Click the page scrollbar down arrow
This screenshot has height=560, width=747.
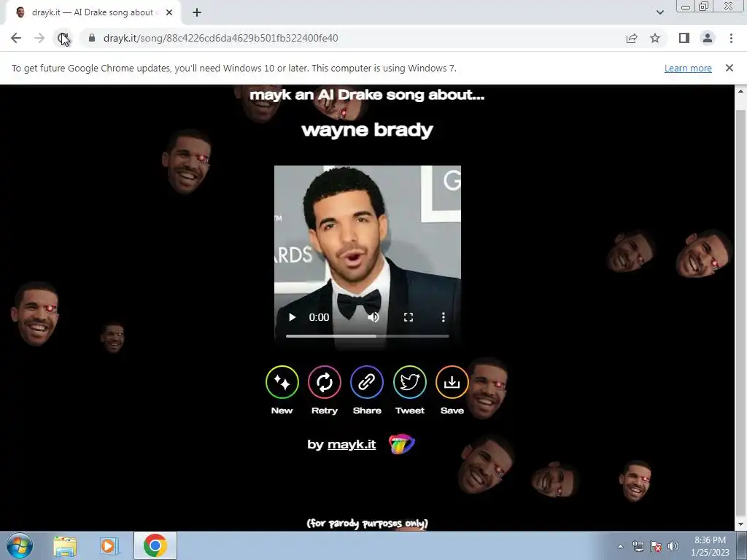tap(740, 524)
